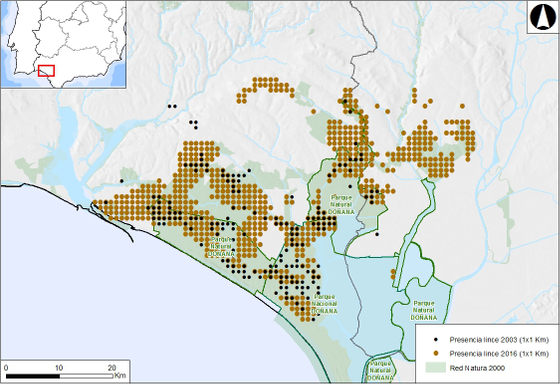The width and height of the screenshot is (560, 384).
Task: Click the scale bar's black 0–10 segment
Action: pyautogui.click(x=33, y=376)
